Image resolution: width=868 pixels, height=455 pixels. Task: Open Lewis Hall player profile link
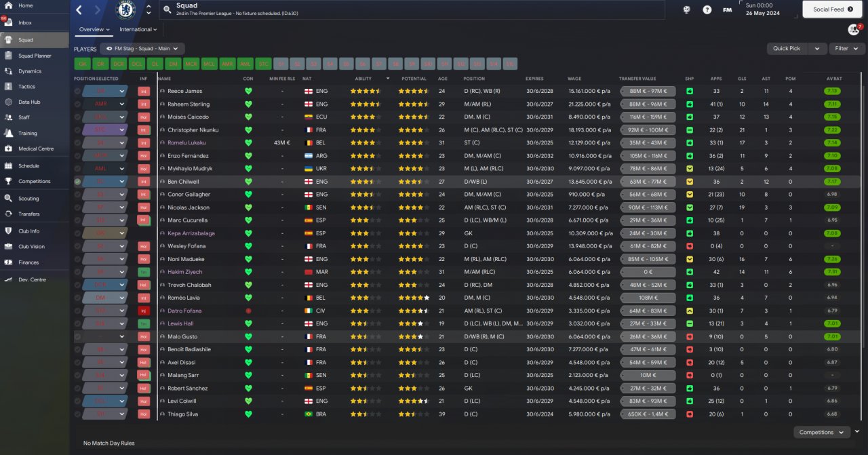coord(180,323)
